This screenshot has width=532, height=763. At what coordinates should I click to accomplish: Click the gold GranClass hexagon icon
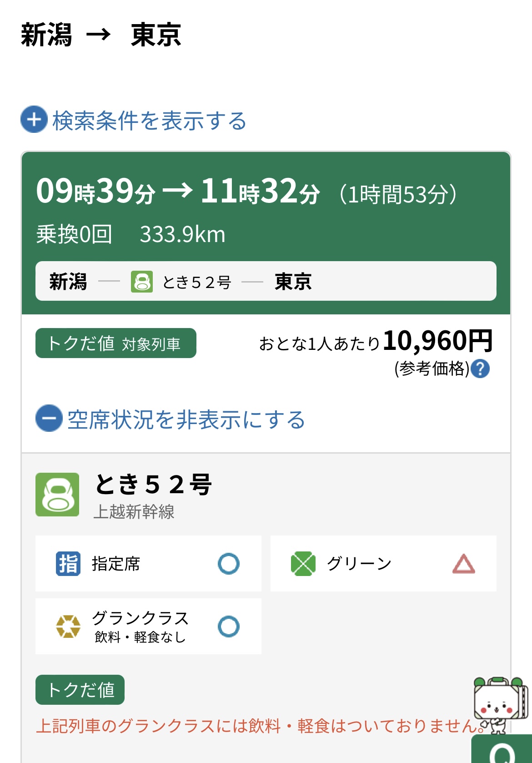pyautogui.click(x=68, y=627)
